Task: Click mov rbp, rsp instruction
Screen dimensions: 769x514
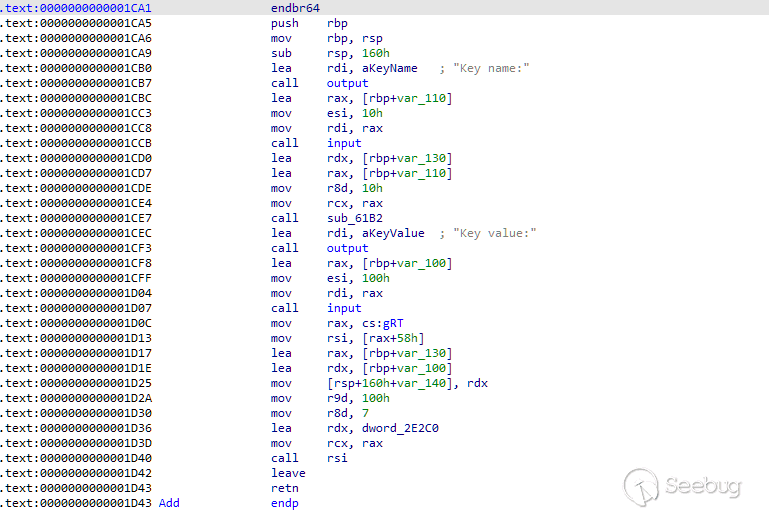Action: click(327, 38)
